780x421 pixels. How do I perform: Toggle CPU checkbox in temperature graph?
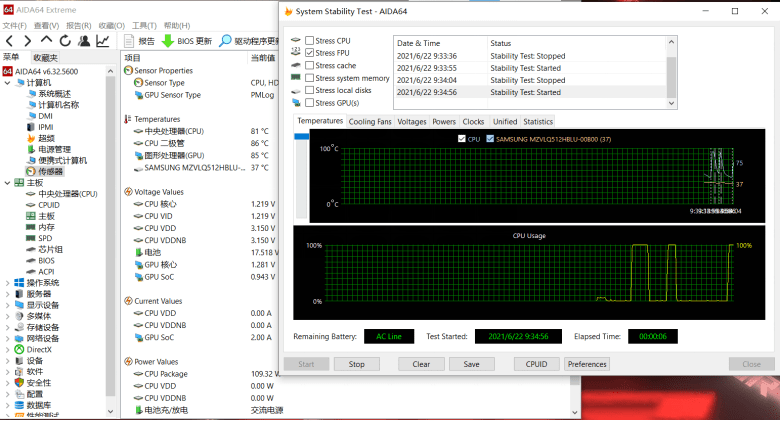coord(462,139)
